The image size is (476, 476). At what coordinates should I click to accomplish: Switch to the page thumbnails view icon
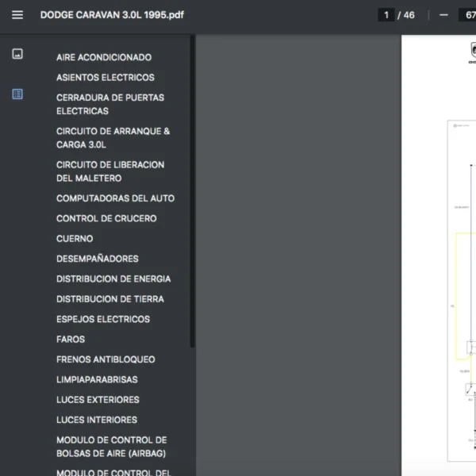tap(17, 54)
